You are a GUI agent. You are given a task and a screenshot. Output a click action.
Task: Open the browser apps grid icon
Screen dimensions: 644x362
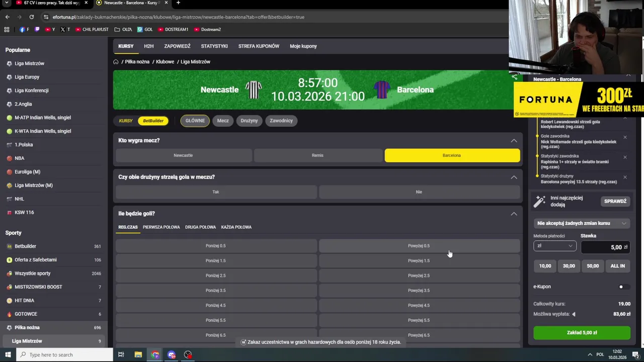click(x=7, y=30)
